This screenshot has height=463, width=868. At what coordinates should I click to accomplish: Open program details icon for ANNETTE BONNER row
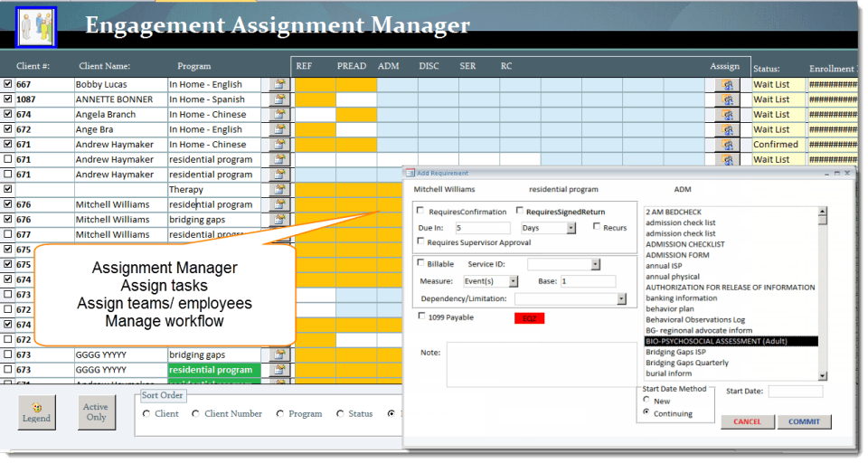pyautogui.click(x=279, y=99)
